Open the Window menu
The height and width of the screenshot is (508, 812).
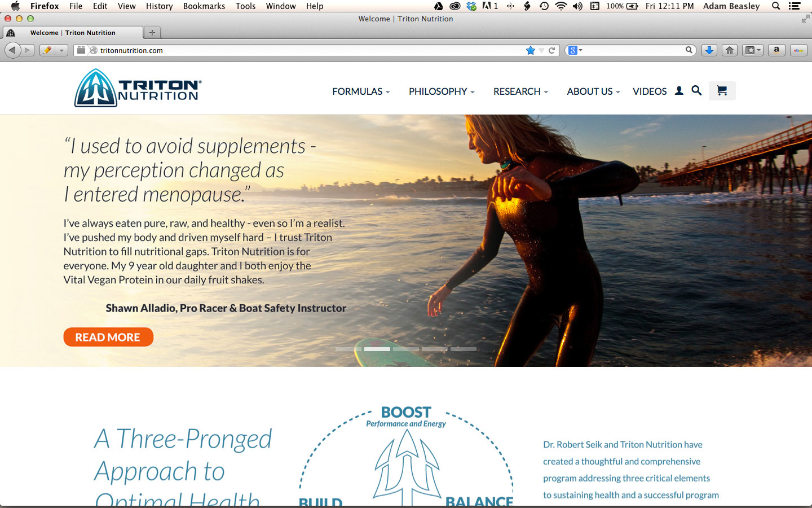(281, 6)
